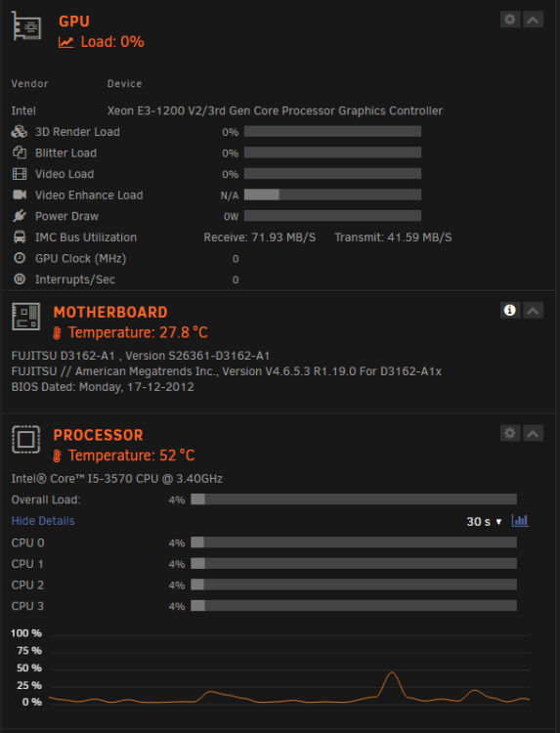
Task: Click American Megatrends BIOS version line
Action: coord(226,371)
